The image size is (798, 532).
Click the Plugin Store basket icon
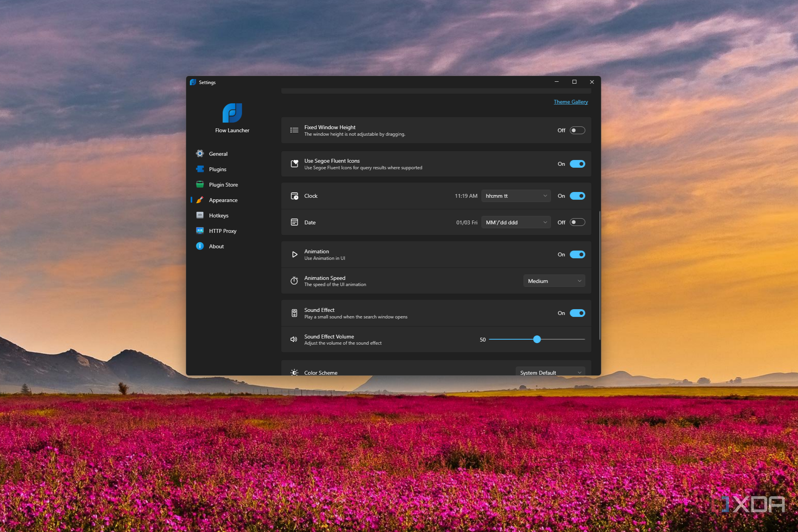point(200,184)
